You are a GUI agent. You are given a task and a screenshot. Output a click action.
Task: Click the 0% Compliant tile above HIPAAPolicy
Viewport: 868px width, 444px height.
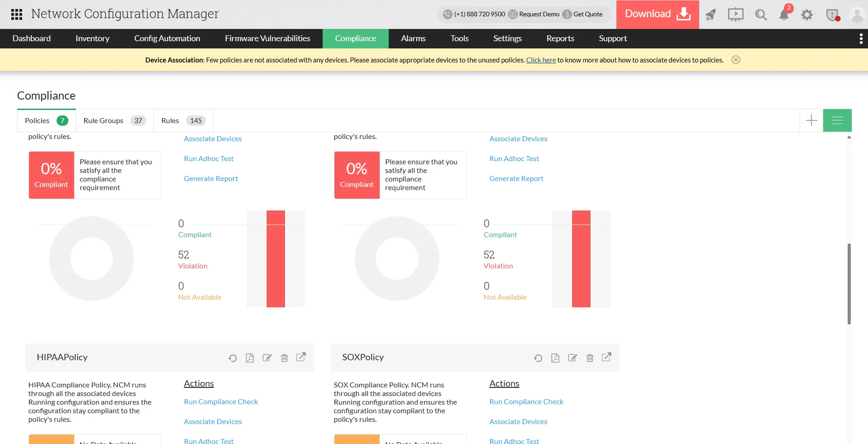[51, 175]
